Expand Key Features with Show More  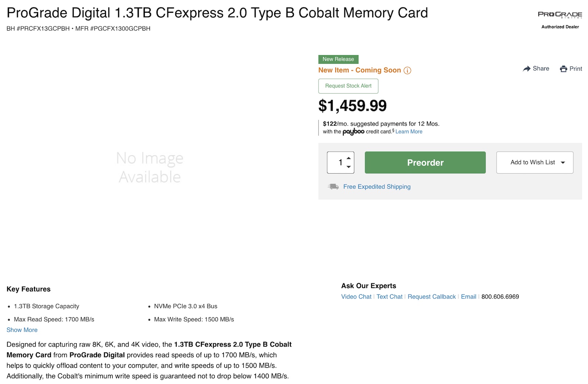pos(22,330)
